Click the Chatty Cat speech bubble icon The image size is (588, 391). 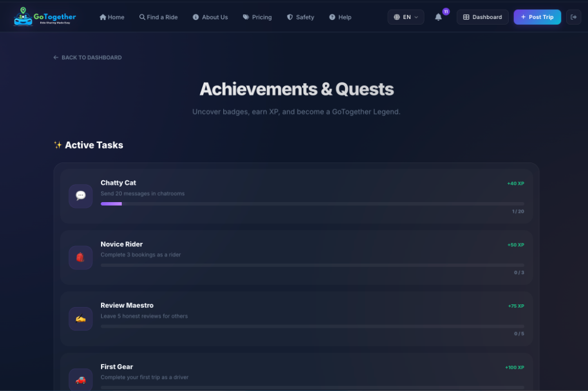click(x=80, y=196)
